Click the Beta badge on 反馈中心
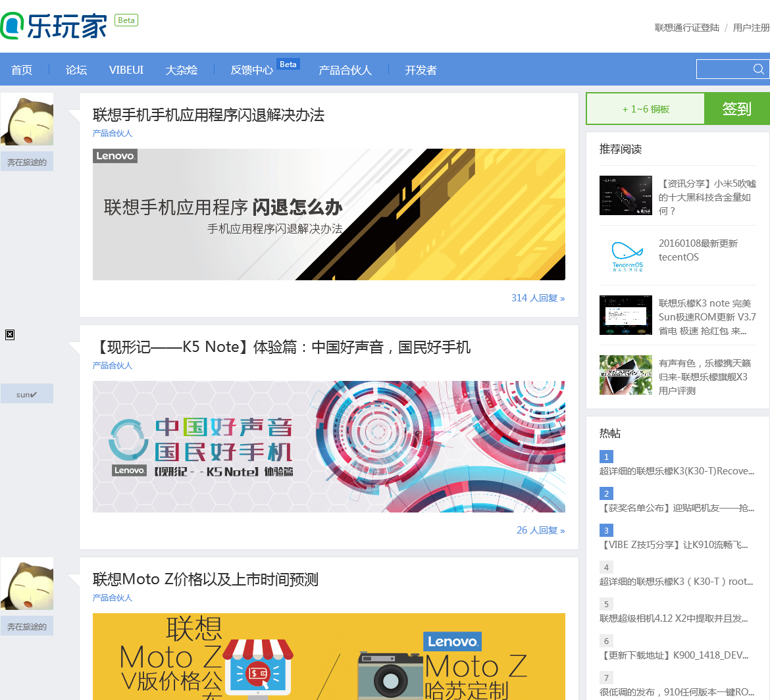This screenshot has width=770, height=700. (x=288, y=64)
